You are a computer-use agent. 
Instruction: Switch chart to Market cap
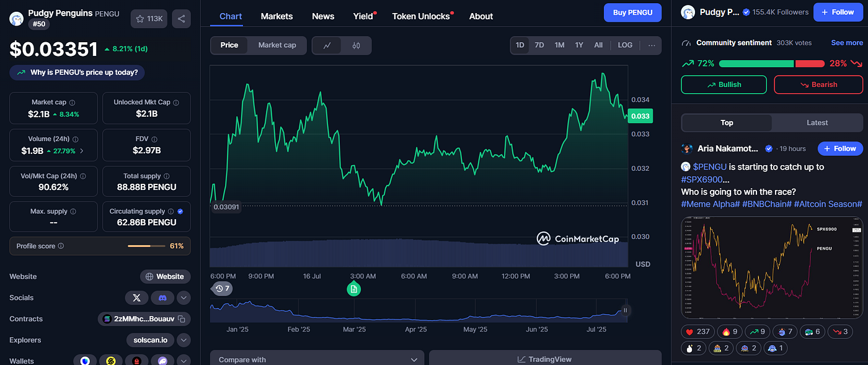click(x=277, y=45)
